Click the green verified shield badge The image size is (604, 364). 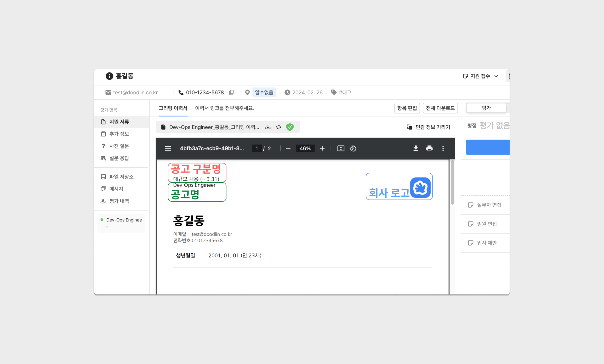click(x=290, y=127)
